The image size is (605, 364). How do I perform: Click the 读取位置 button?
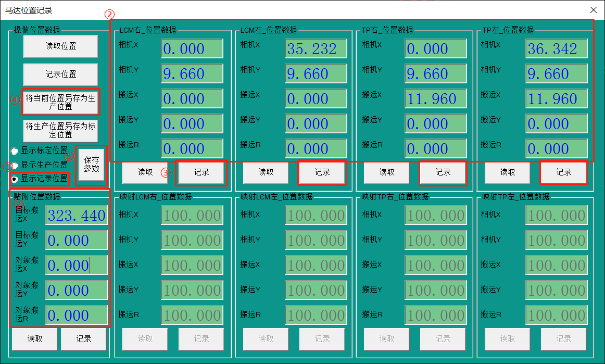point(60,46)
